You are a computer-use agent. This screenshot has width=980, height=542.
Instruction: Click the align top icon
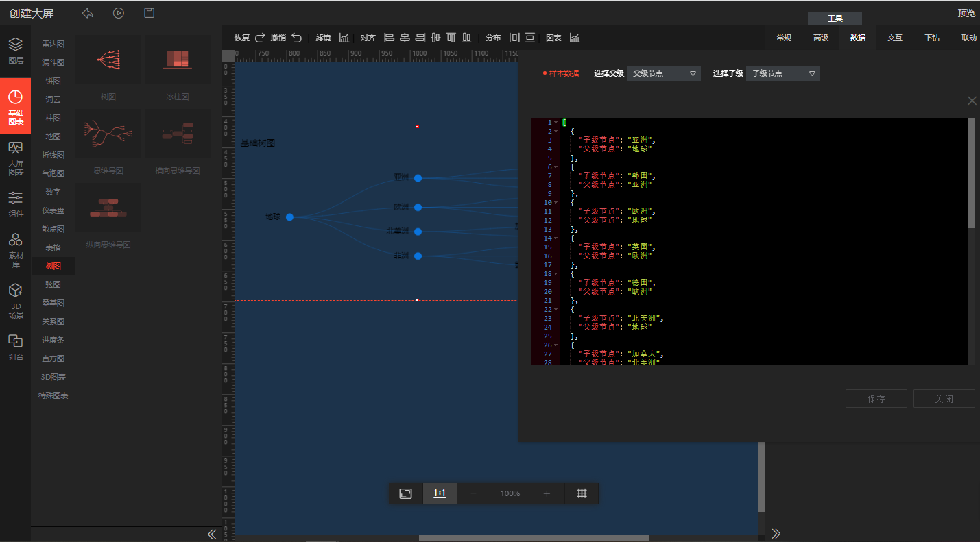[451, 38]
